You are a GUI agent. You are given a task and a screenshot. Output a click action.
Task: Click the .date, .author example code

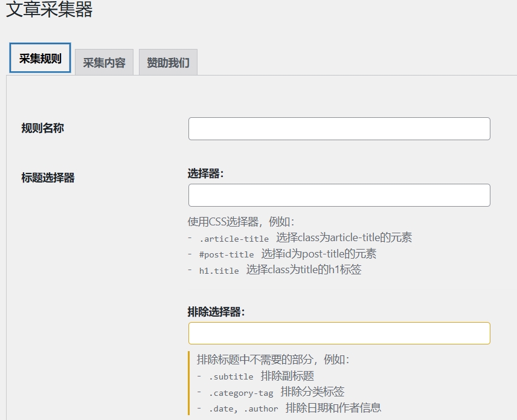coord(243,409)
